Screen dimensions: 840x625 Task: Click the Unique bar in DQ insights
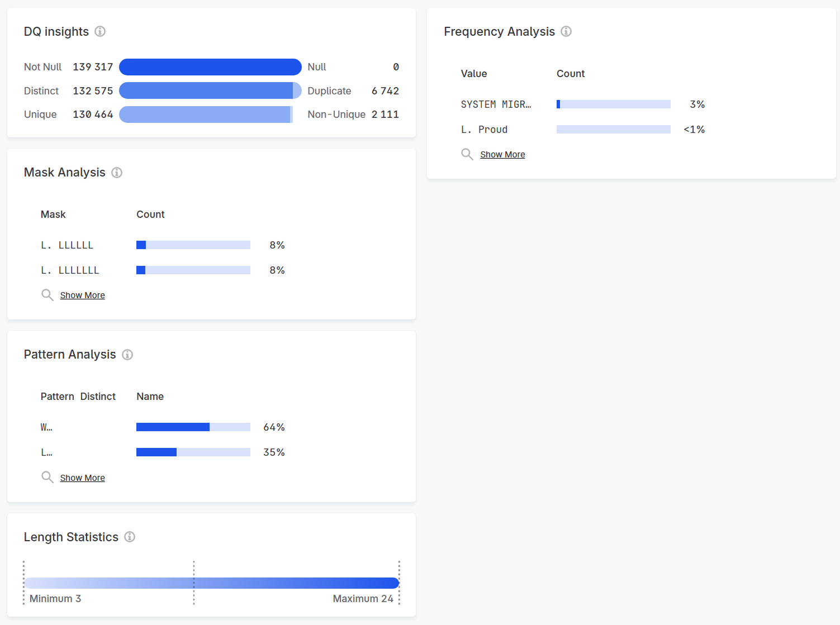point(206,114)
